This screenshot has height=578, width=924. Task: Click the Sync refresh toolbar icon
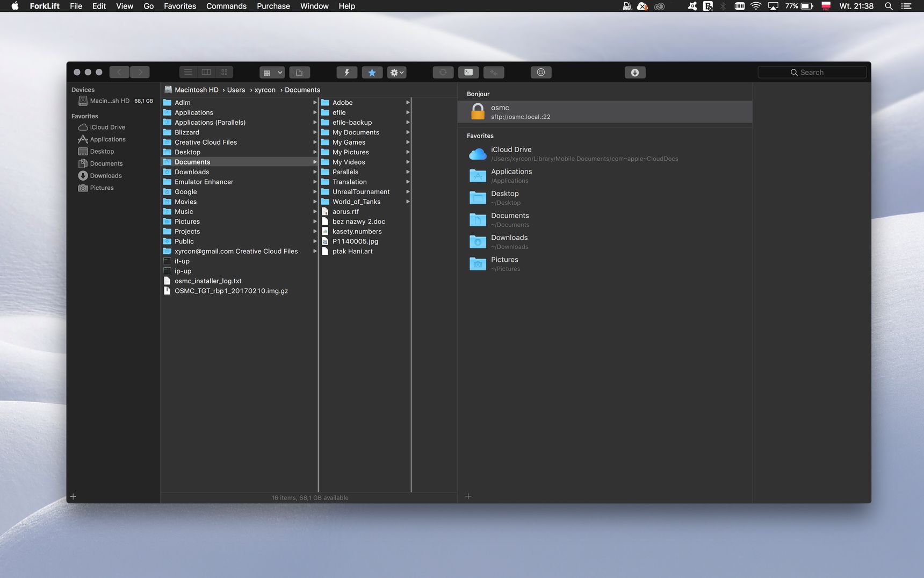click(443, 72)
